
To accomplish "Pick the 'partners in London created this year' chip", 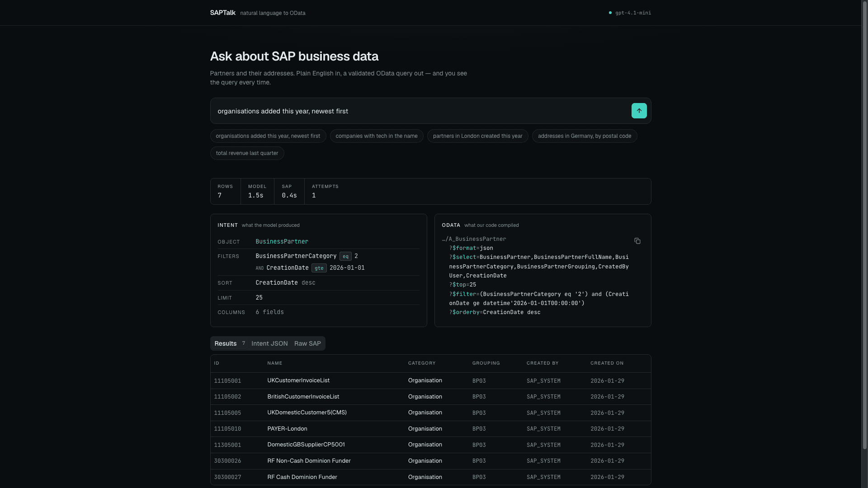I will tap(477, 136).
